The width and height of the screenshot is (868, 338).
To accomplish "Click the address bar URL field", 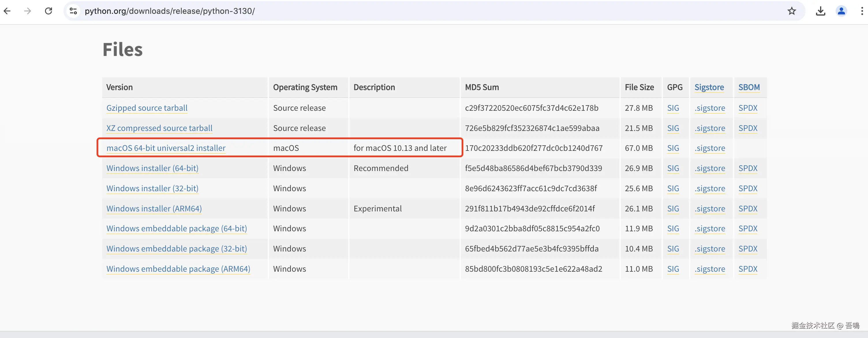I will [x=404, y=11].
